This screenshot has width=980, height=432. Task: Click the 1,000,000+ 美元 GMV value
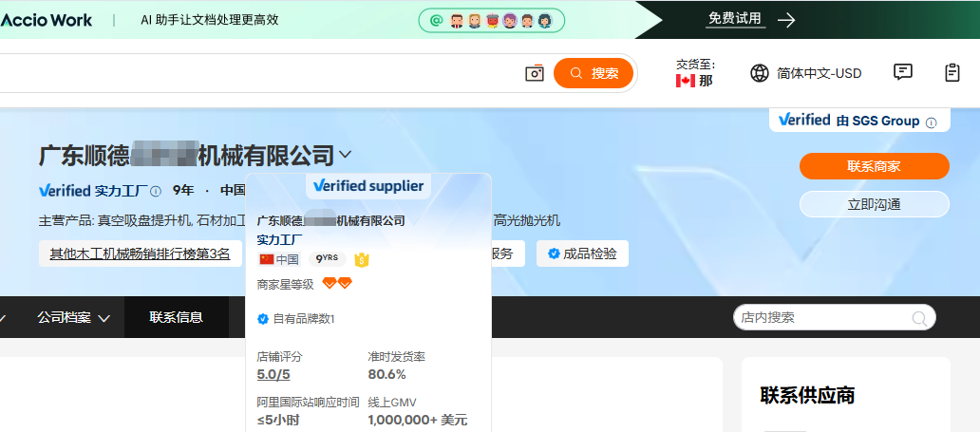click(418, 420)
